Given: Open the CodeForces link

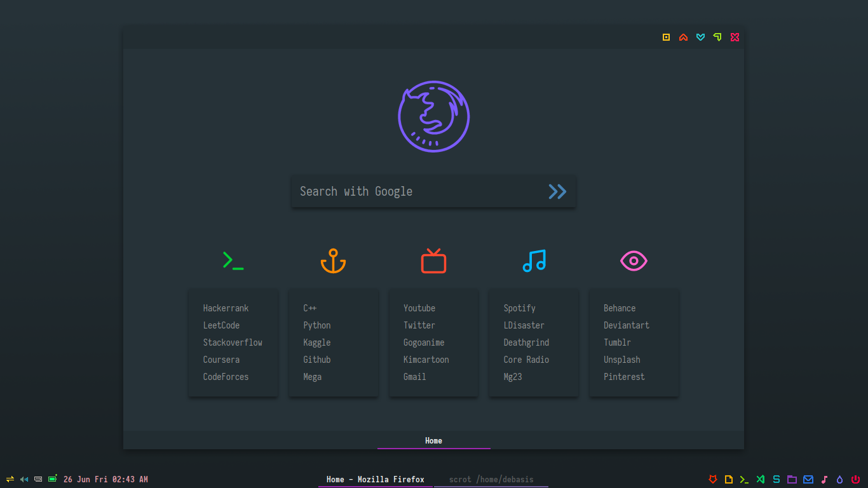Looking at the screenshot, I should 226,377.
